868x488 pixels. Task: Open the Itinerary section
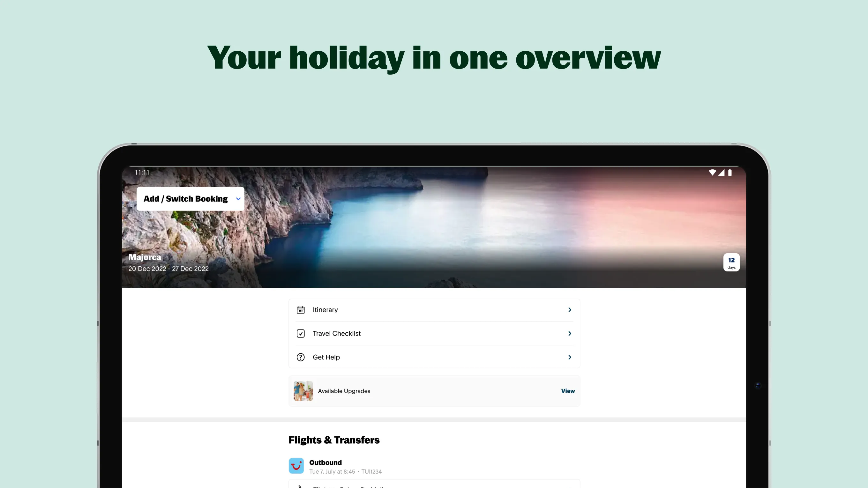point(434,309)
